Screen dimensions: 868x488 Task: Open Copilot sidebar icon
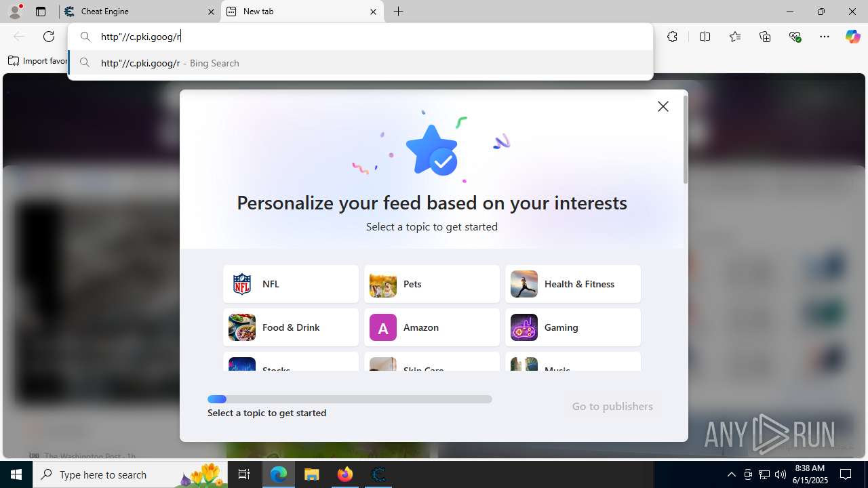point(852,37)
